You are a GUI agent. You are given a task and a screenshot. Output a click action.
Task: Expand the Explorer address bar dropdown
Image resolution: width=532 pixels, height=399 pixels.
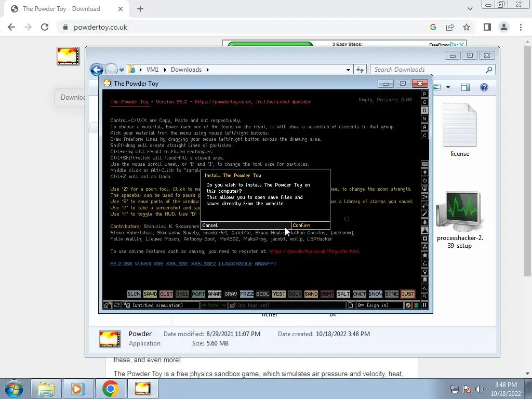pos(348,70)
